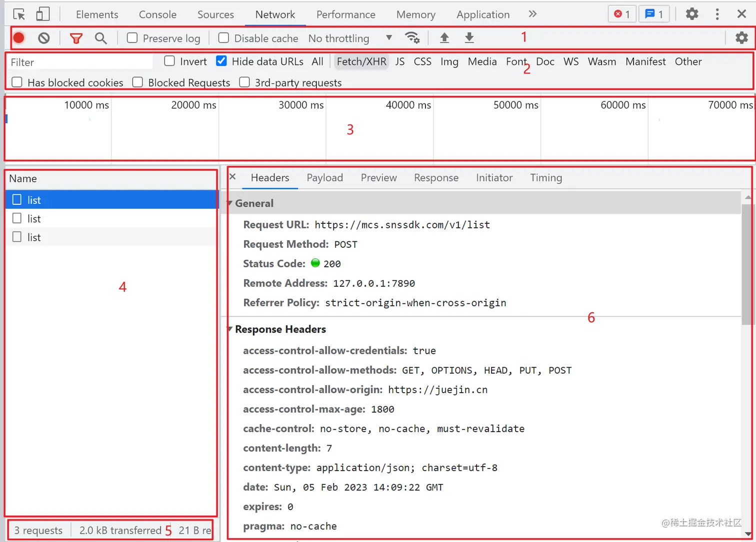Click into the Filter text field

point(80,62)
